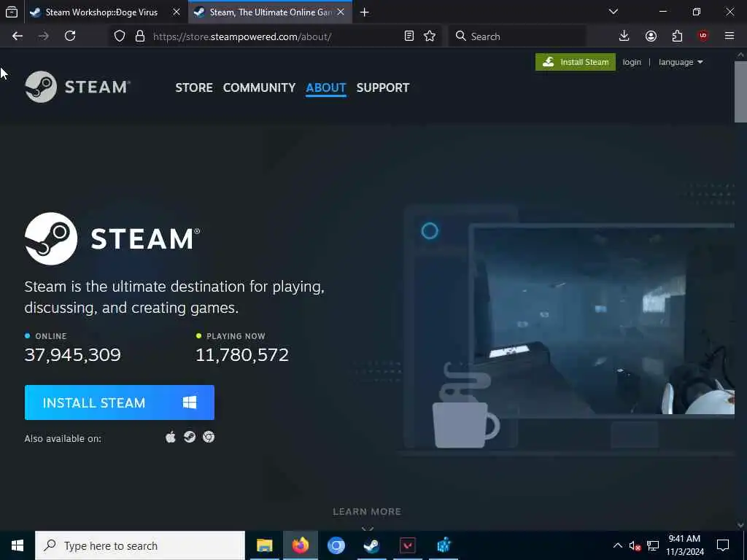Viewport: 747px width, 560px height.
Task: Click the Portal gameplay video thumbnail
Action: 602,320
